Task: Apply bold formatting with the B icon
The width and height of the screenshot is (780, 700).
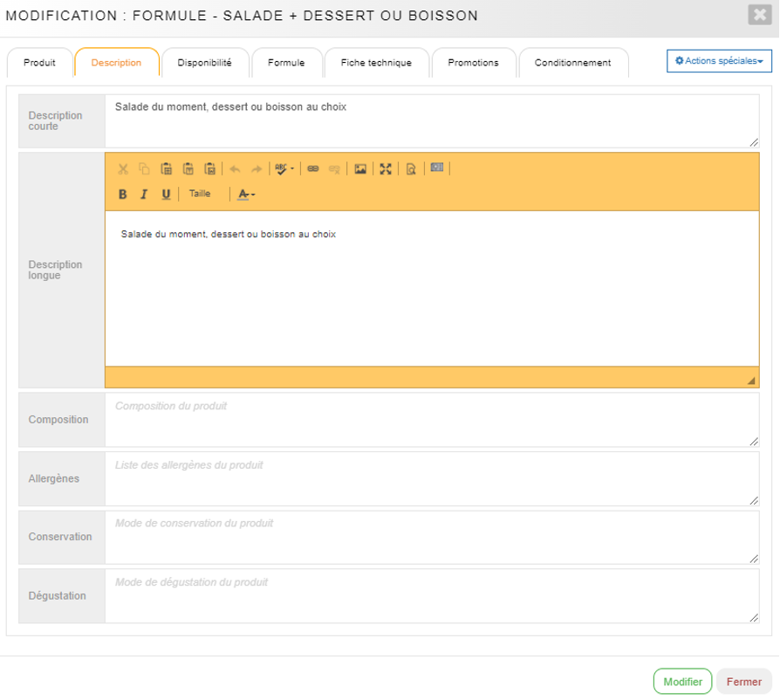Action: [123, 195]
